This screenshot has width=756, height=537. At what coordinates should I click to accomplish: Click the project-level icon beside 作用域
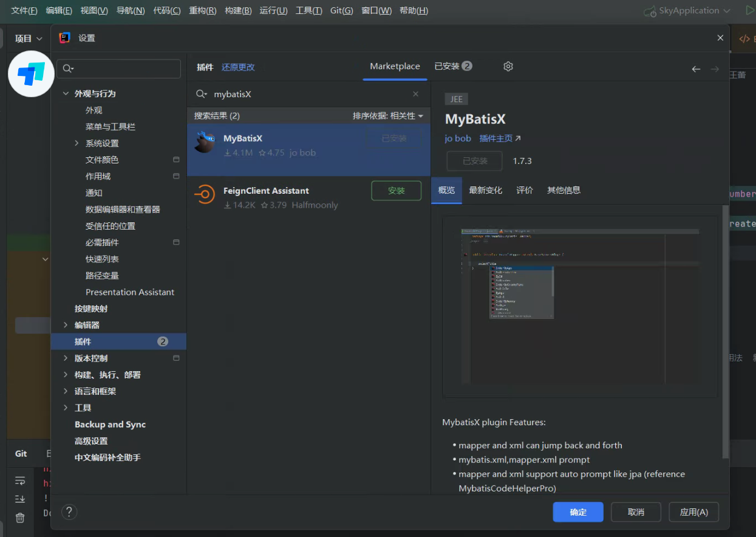tap(176, 176)
